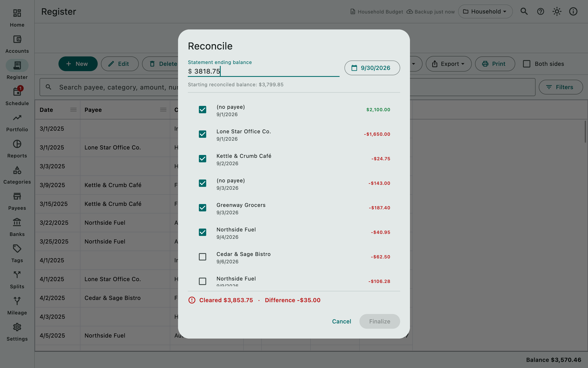Uncheck Northside Fuel -$40.95 transaction
The width and height of the screenshot is (588, 368).
pyautogui.click(x=202, y=232)
